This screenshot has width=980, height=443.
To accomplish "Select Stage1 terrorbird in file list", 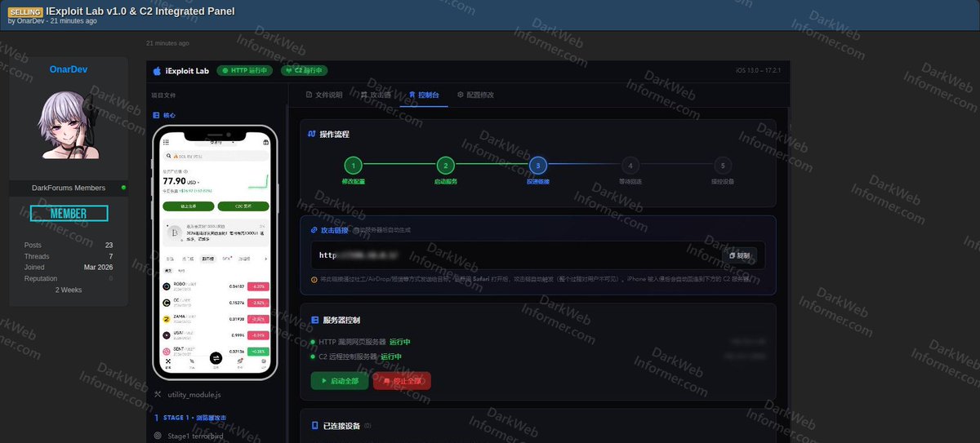I will pyautogui.click(x=194, y=436).
